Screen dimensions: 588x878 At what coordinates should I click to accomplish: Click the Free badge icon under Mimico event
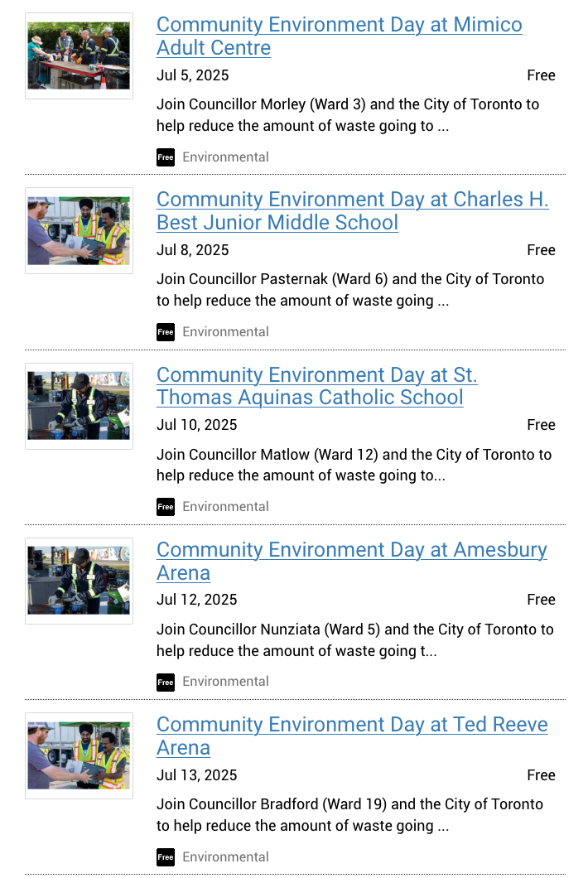(x=166, y=157)
